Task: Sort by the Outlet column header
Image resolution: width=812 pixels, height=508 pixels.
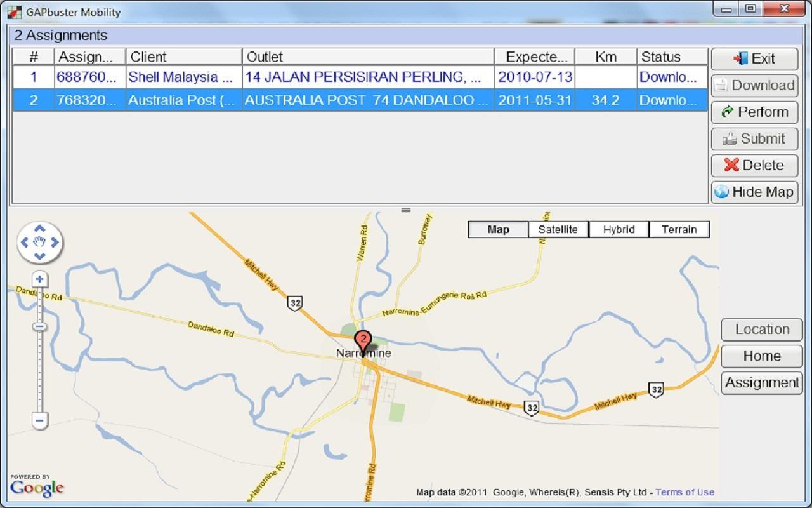Action: point(367,57)
